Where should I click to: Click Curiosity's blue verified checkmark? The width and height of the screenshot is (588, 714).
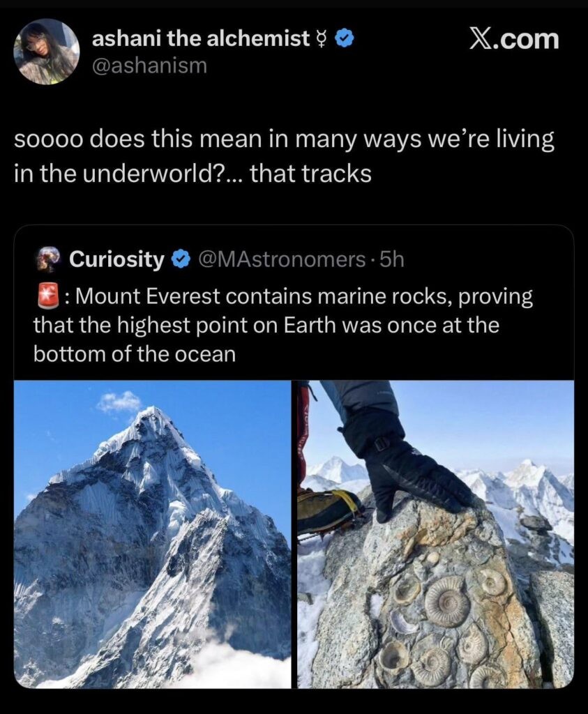(181, 260)
